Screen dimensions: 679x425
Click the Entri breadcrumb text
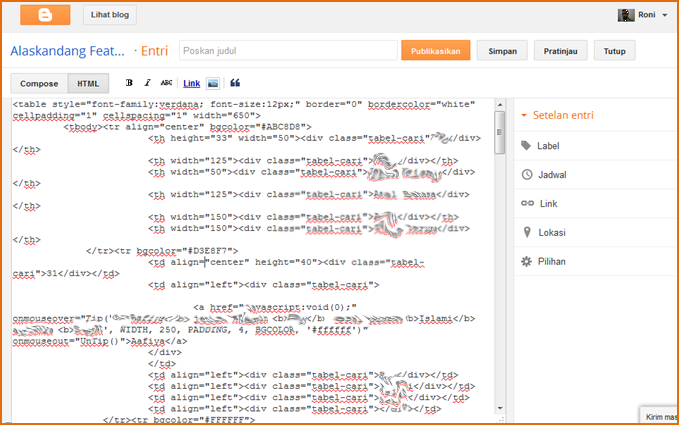[x=154, y=51]
